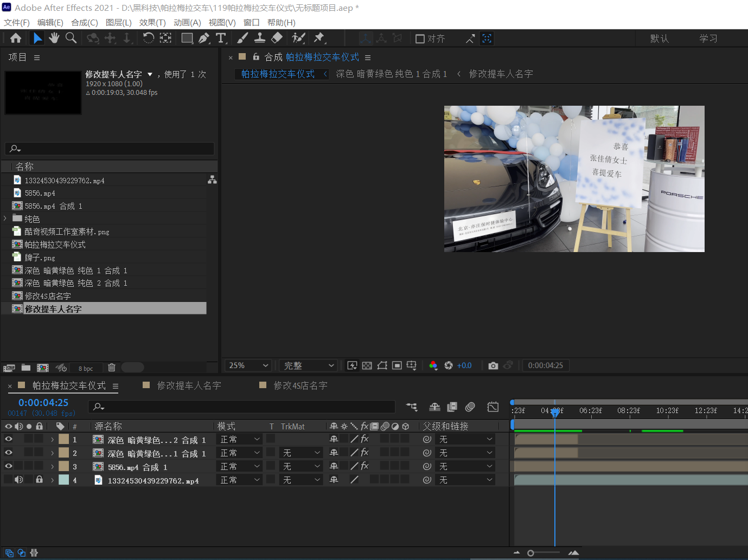Click the 0:00:04:25 timecode in viewer
The height and width of the screenshot is (560, 748).
(546, 365)
